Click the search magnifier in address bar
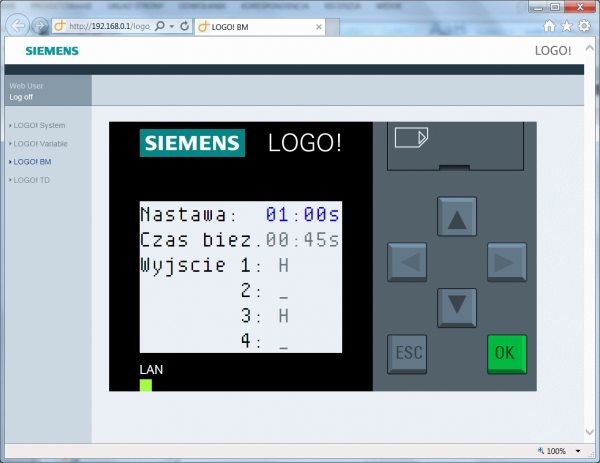This screenshot has width=600, height=463. tap(160, 26)
